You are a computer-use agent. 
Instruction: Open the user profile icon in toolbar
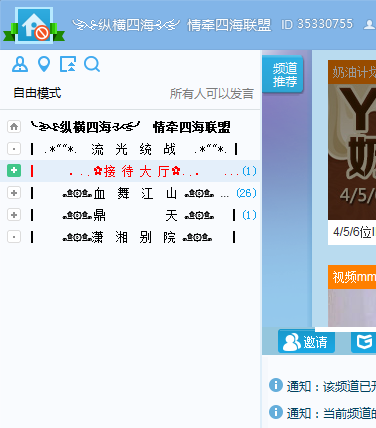click(20, 64)
